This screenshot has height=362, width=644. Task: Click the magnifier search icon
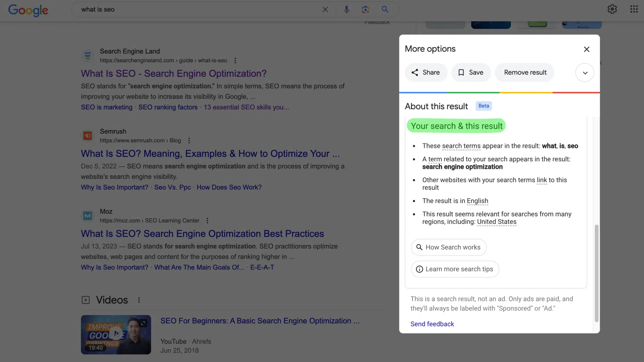(385, 9)
